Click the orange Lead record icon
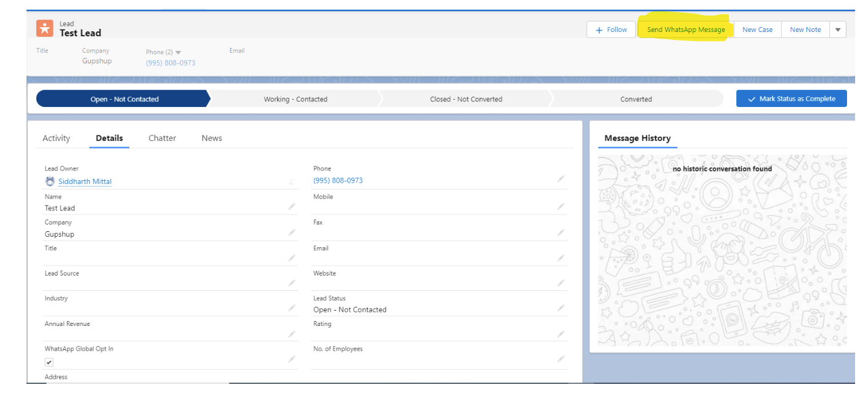Screen dimensions: 868x393 (x=44, y=28)
